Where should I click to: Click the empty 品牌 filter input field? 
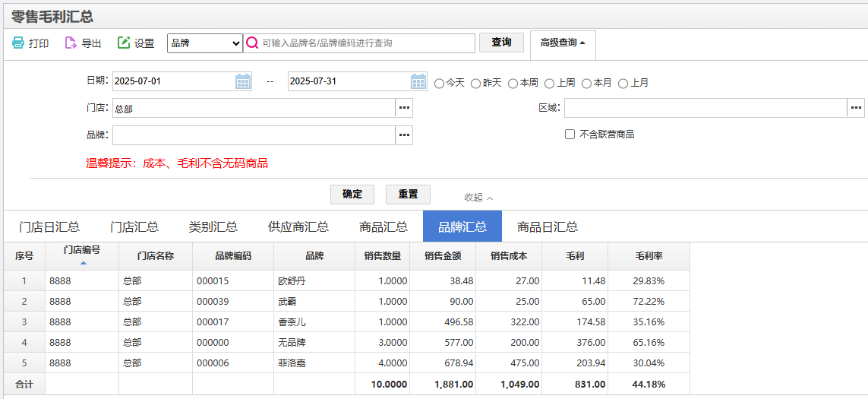[x=254, y=135]
